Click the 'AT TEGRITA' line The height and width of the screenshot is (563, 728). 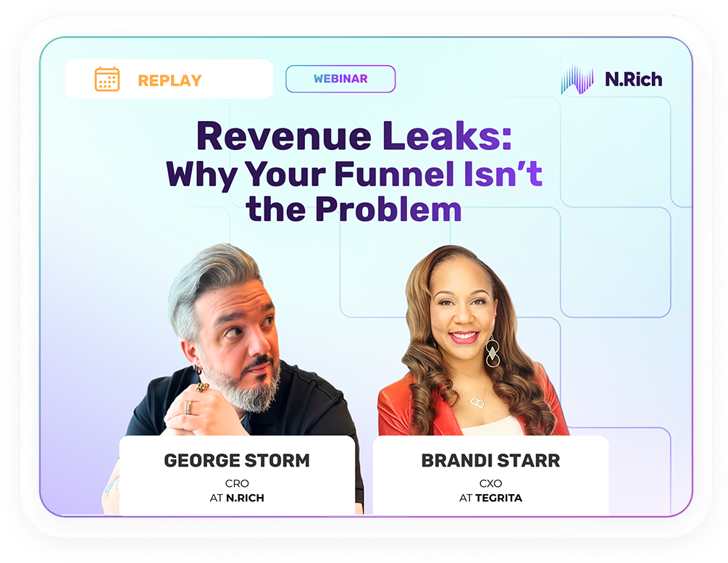pos(490,498)
